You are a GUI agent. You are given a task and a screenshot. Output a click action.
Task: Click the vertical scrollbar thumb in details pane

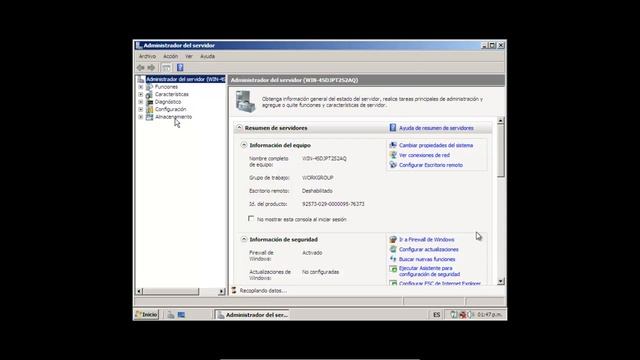pyautogui.click(x=501, y=151)
